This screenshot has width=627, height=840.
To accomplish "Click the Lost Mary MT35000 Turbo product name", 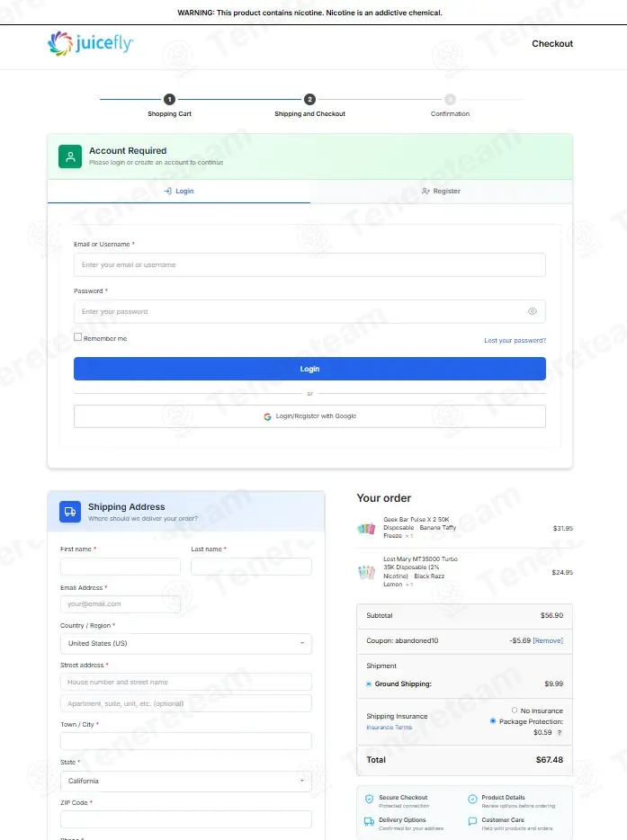I will (420, 572).
